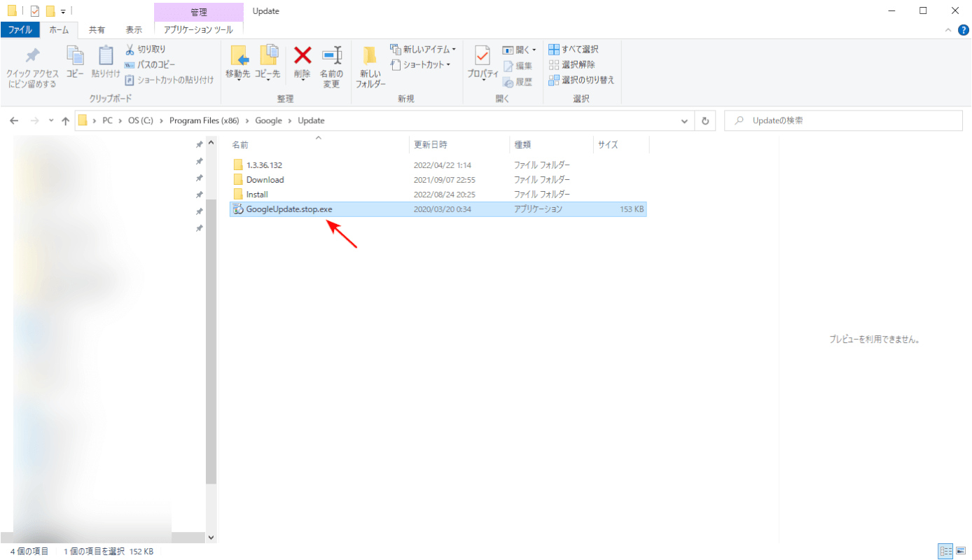The height and width of the screenshot is (560, 972).
Task: Select 切り取り (Cut) scissors command
Action: 146,50
